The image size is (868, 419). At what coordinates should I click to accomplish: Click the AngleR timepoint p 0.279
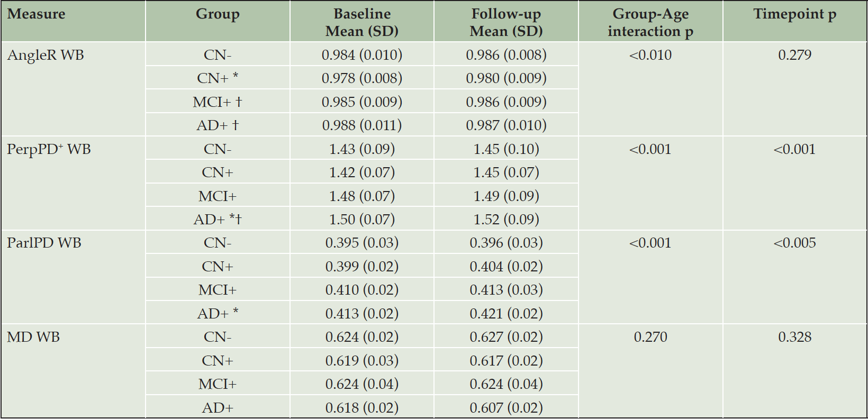click(795, 55)
